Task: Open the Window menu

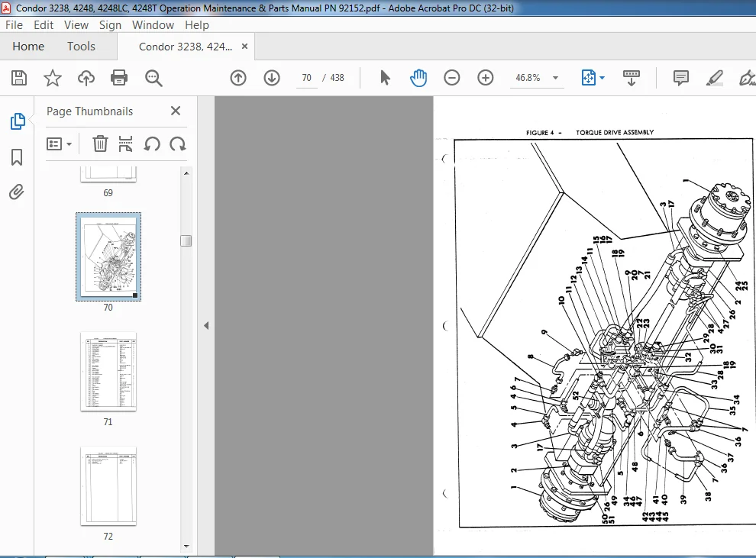Action: [x=153, y=25]
